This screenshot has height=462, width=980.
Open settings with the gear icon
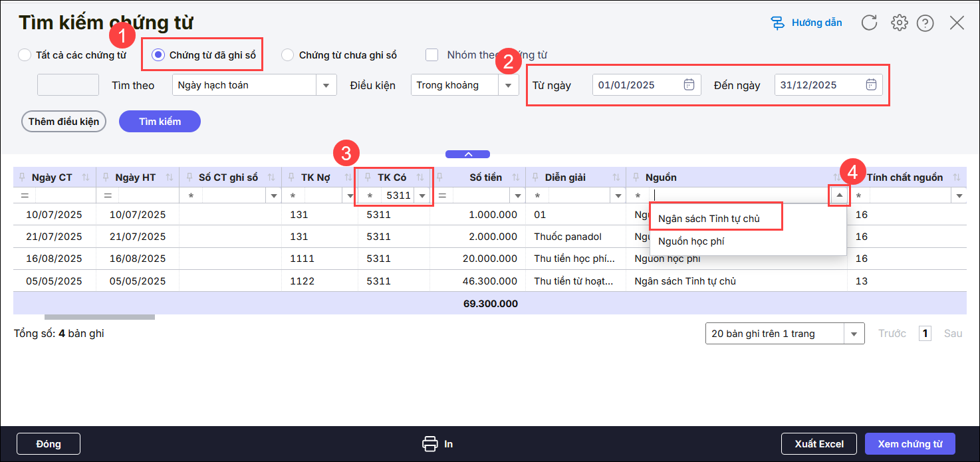(899, 23)
